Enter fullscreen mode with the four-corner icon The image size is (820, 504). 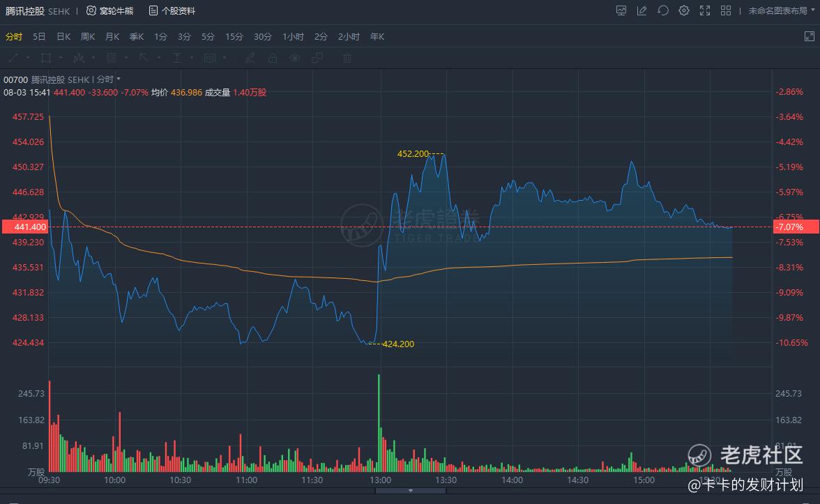pos(705,10)
